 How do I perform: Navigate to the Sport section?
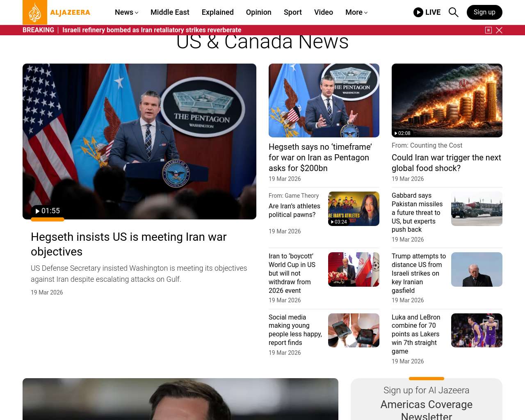pos(293,12)
